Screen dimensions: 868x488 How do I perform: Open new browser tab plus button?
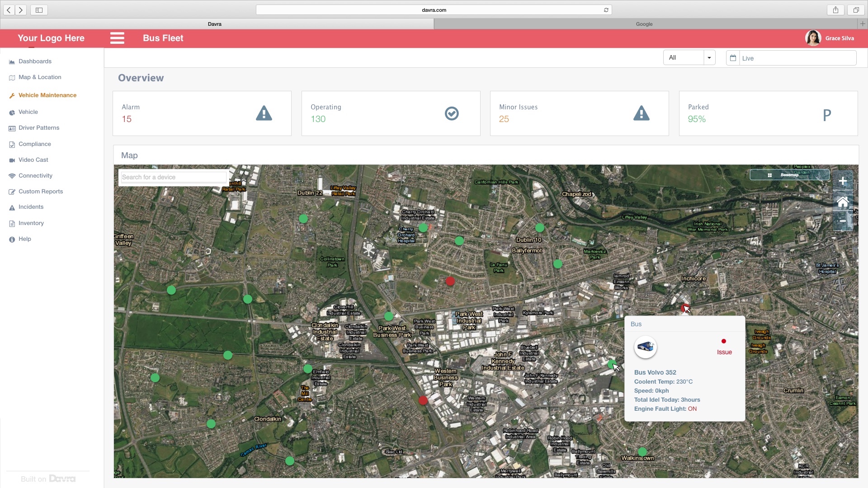coord(863,24)
